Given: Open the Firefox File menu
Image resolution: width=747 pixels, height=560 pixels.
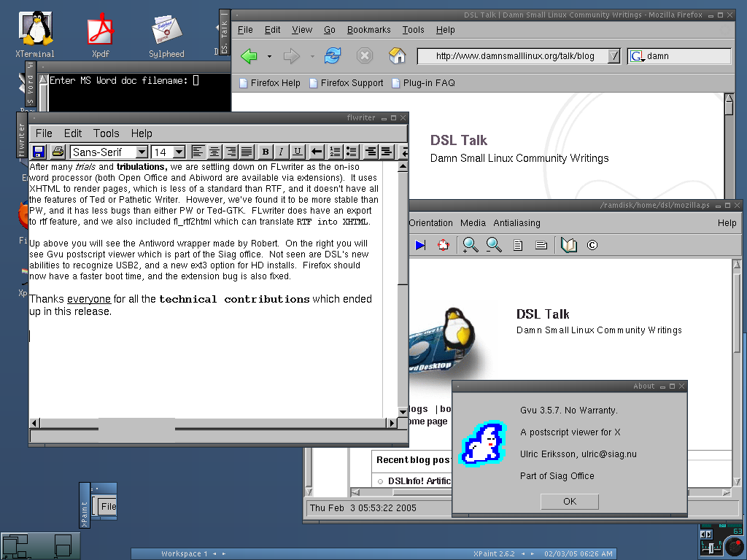Looking at the screenshot, I should point(245,29).
